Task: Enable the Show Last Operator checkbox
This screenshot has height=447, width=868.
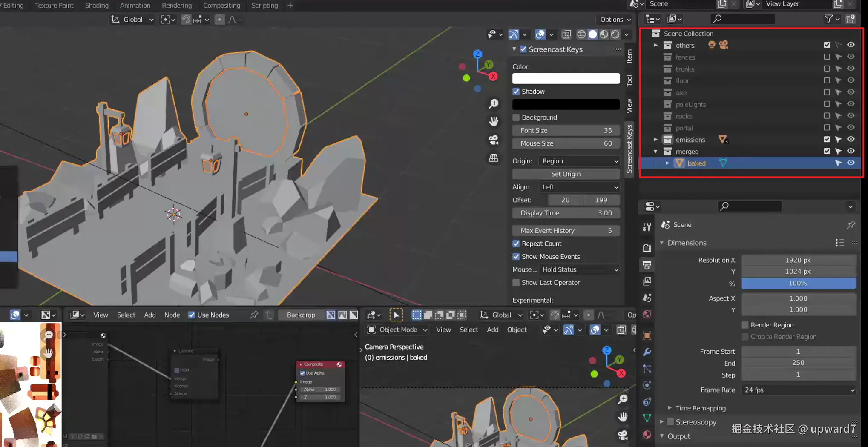Action: pos(516,283)
